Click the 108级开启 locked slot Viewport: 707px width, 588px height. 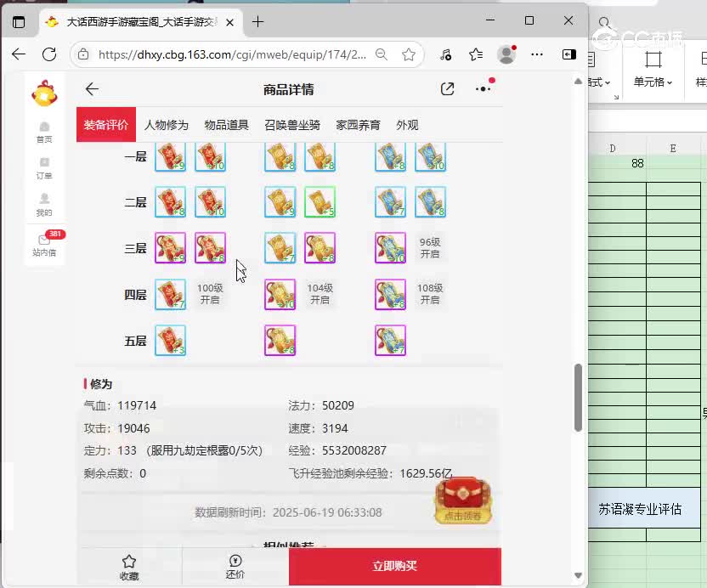[430, 294]
